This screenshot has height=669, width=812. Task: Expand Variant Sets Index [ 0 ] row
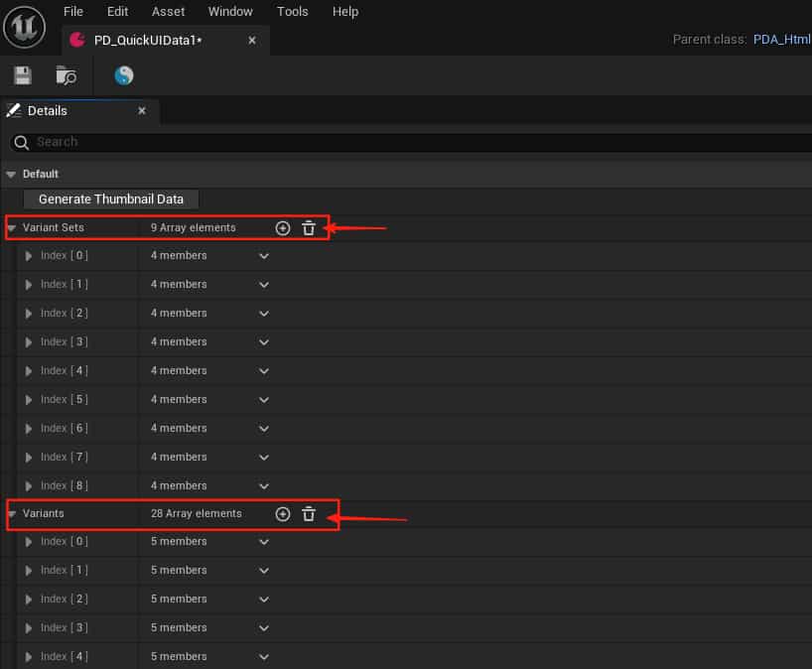29,256
